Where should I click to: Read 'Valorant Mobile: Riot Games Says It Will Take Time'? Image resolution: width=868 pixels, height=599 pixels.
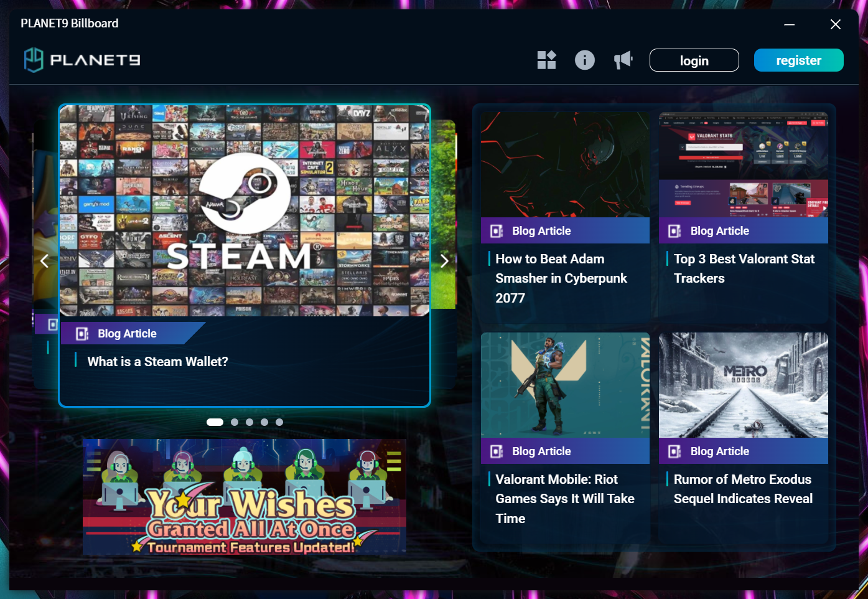(565, 499)
